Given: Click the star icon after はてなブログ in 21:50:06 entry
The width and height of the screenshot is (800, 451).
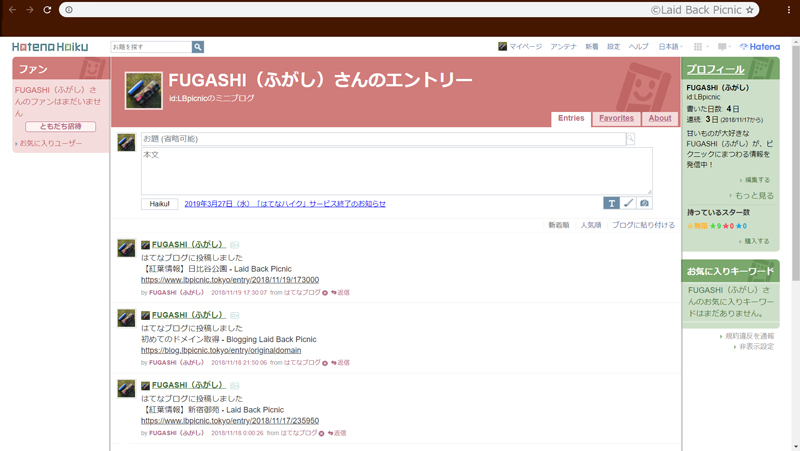Looking at the screenshot, I should tap(324, 363).
